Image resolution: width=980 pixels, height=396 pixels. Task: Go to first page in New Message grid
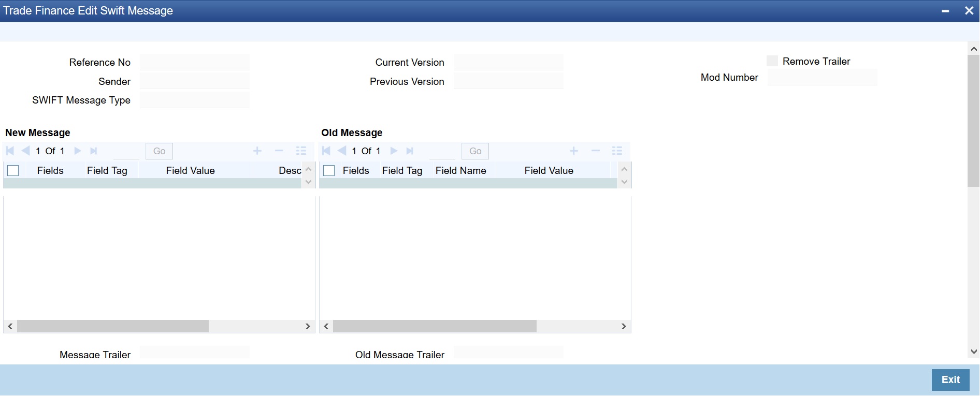coord(10,151)
